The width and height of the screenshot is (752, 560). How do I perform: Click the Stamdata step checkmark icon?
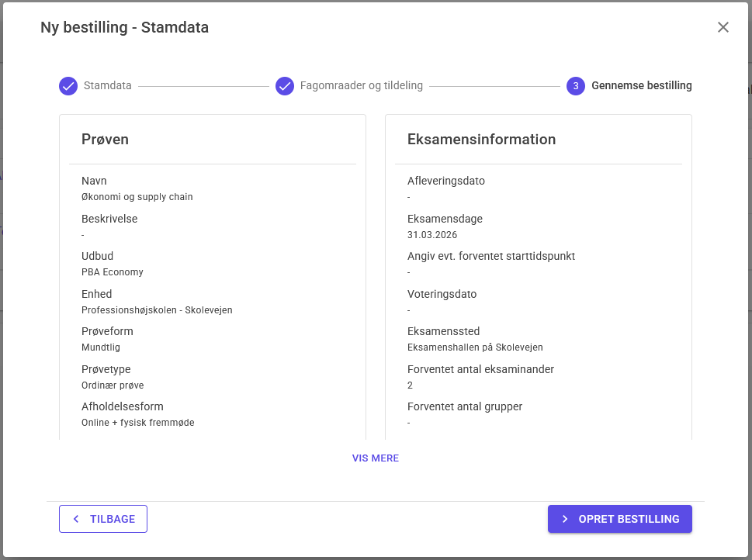point(68,86)
